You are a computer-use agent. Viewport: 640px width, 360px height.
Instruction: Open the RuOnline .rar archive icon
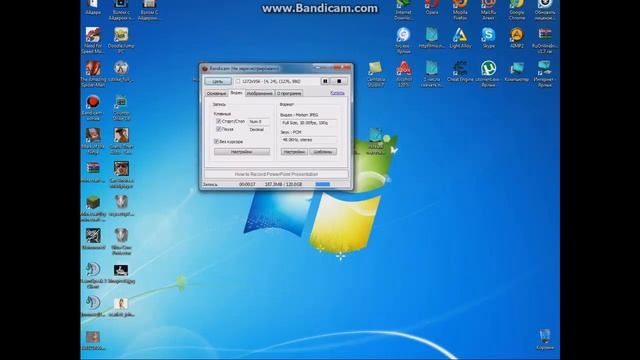click(x=545, y=40)
